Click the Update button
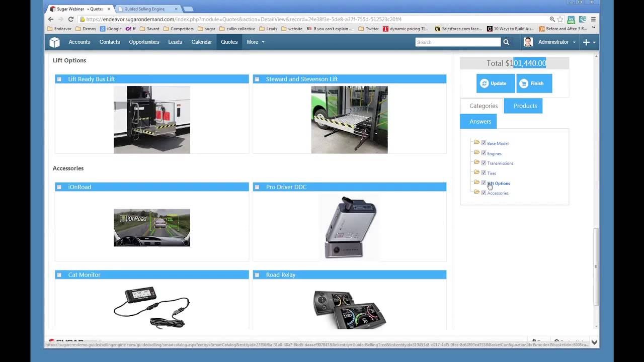The height and width of the screenshot is (362, 644). point(495,83)
